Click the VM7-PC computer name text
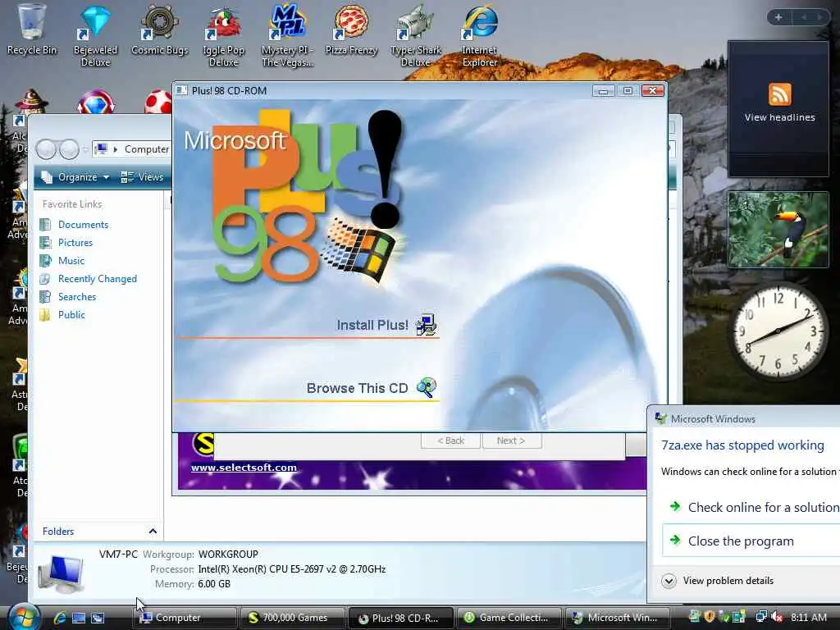This screenshot has width=840, height=630. tap(118, 554)
